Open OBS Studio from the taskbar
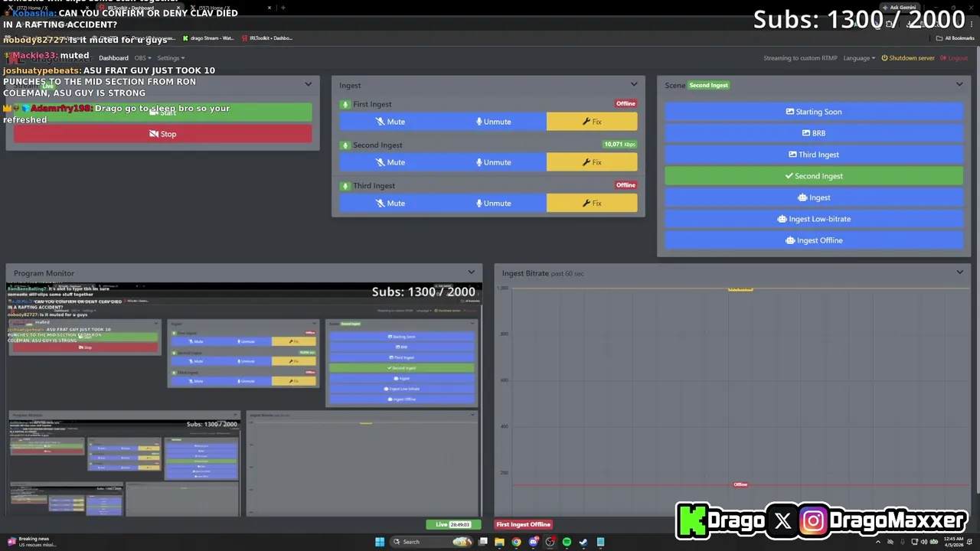The image size is (980, 551). [550, 542]
